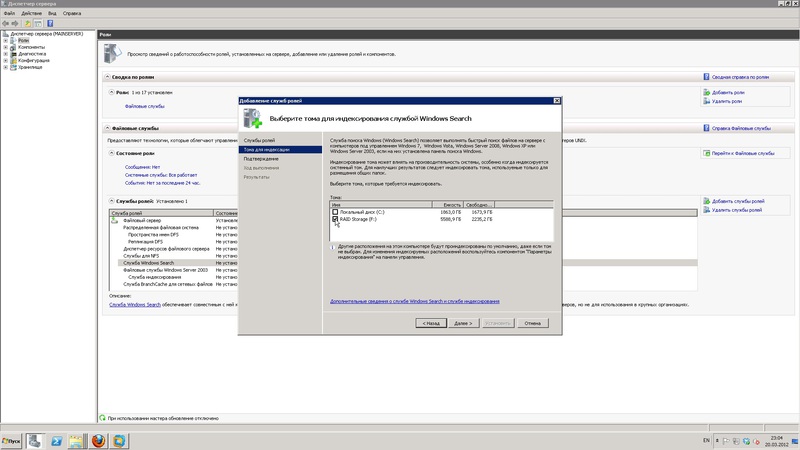Image resolution: width=800 pixels, height=450 pixels.
Task: Click the Системные службы: Все работает link
Action: coord(161,175)
